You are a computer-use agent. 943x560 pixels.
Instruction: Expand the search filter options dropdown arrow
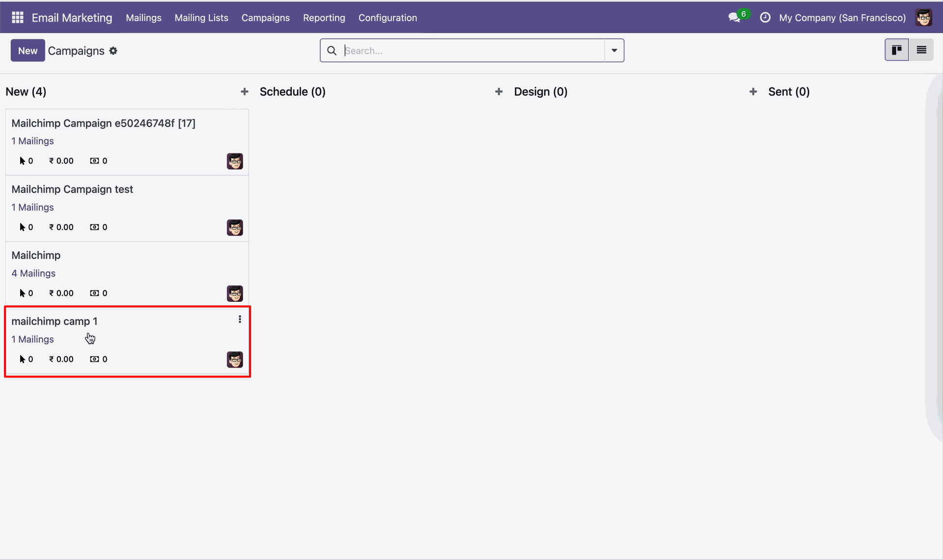[614, 51]
